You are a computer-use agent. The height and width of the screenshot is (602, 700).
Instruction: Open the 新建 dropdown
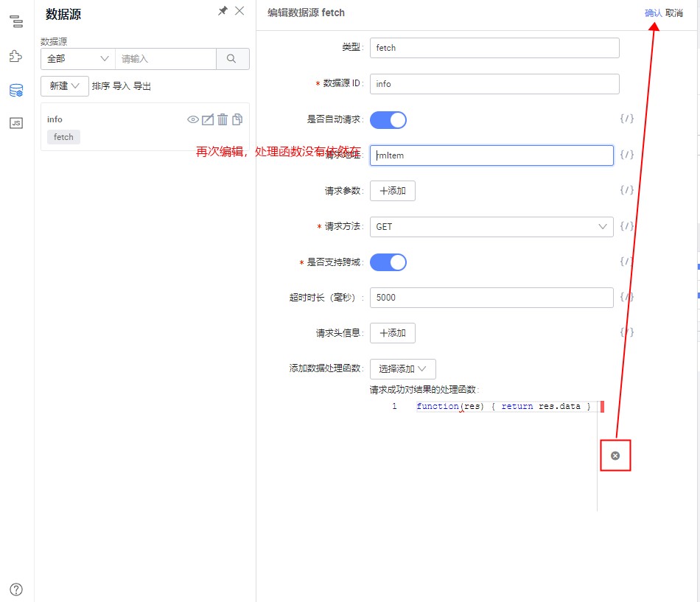tap(65, 85)
